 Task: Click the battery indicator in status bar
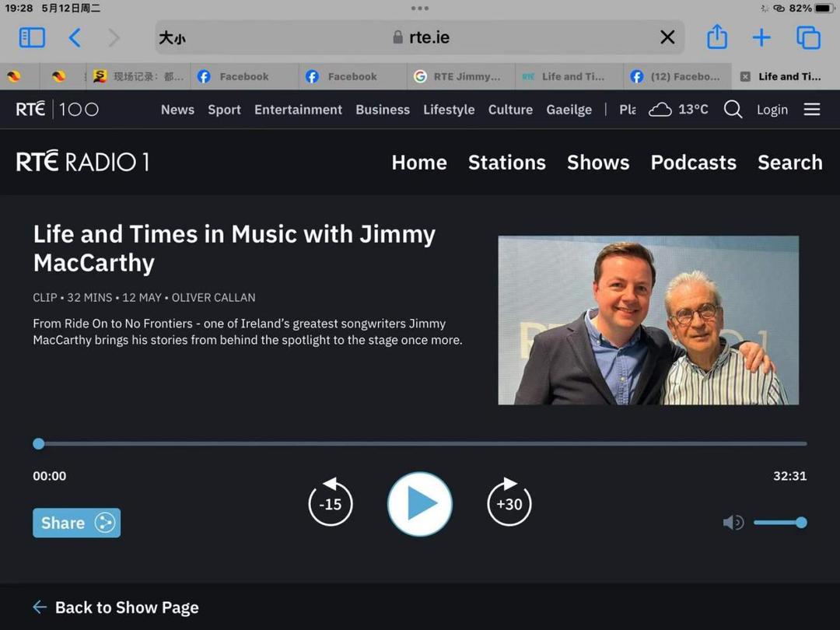click(x=825, y=8)
